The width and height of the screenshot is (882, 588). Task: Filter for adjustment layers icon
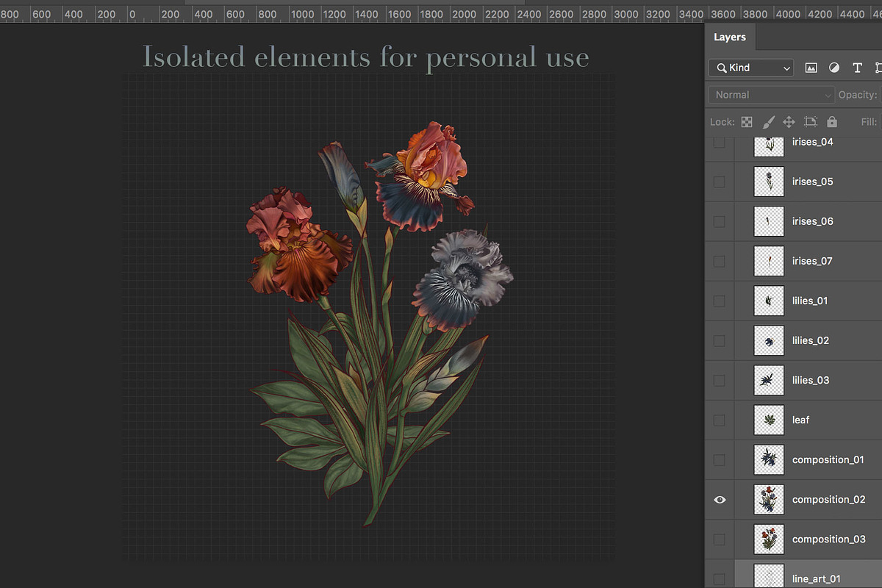pyautogui.click(x=834, y=68)
